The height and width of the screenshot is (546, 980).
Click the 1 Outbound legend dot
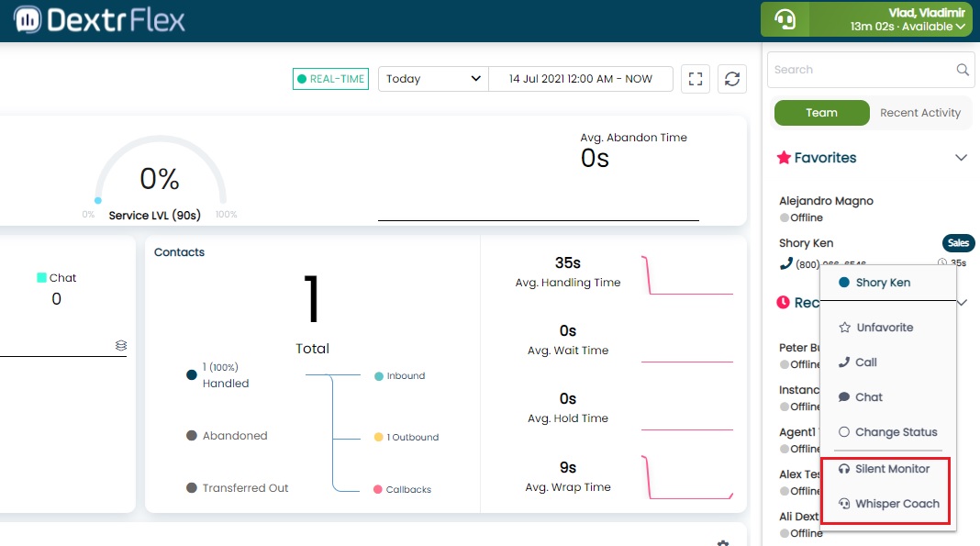[379, 438]
